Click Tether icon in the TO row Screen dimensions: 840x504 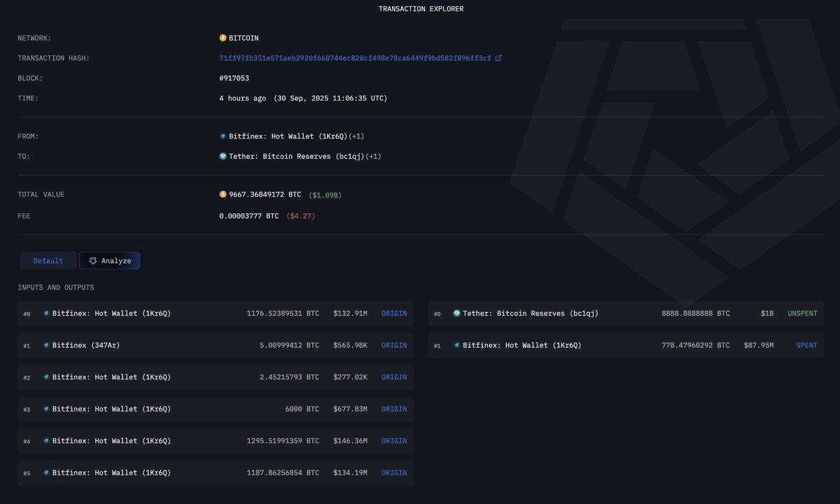(223, 156)
